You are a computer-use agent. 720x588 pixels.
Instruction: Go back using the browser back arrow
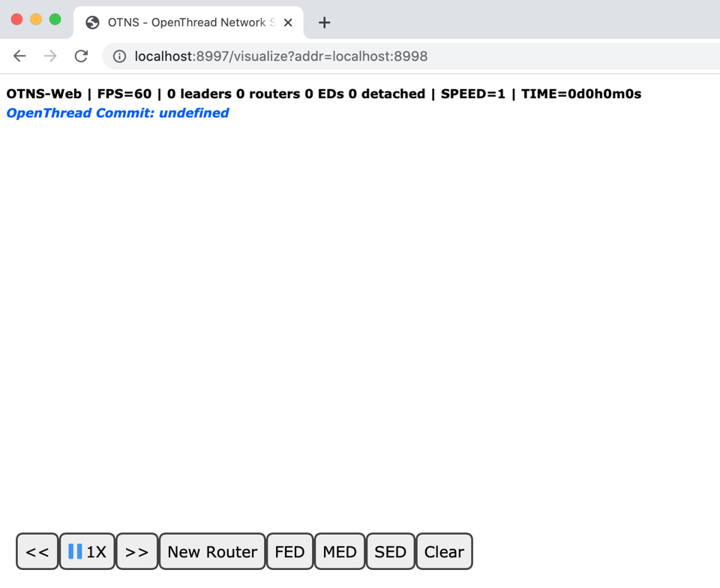coord(19,55)
